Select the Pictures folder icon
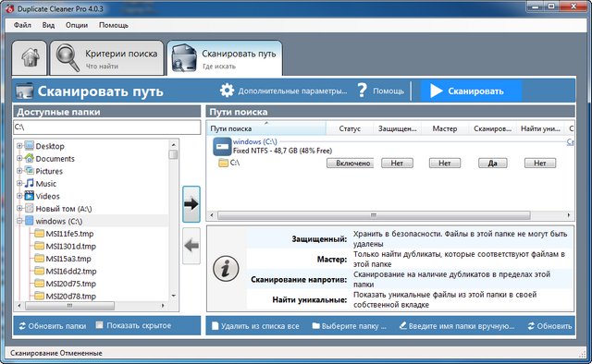 pos(29,171)
